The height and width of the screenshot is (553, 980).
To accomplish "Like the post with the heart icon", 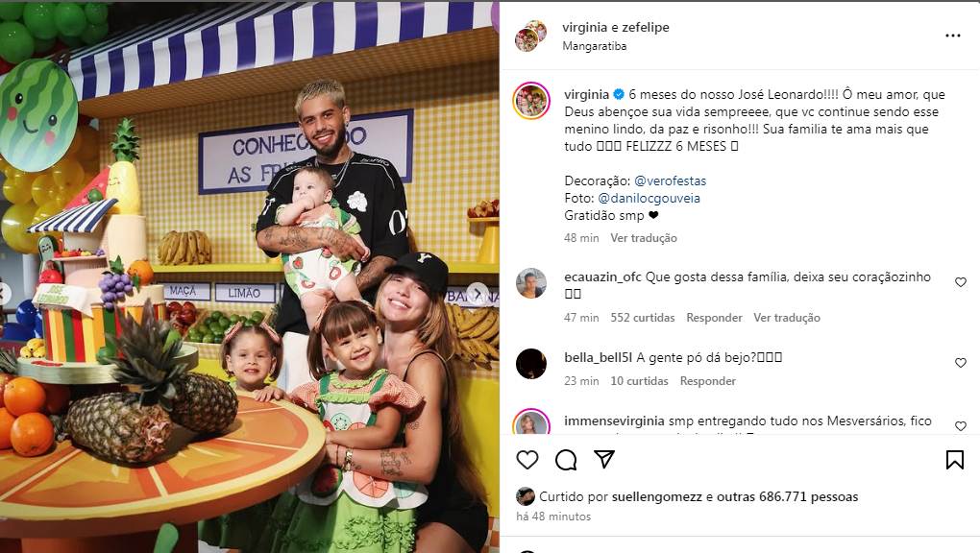I will [x=527, y=460].
